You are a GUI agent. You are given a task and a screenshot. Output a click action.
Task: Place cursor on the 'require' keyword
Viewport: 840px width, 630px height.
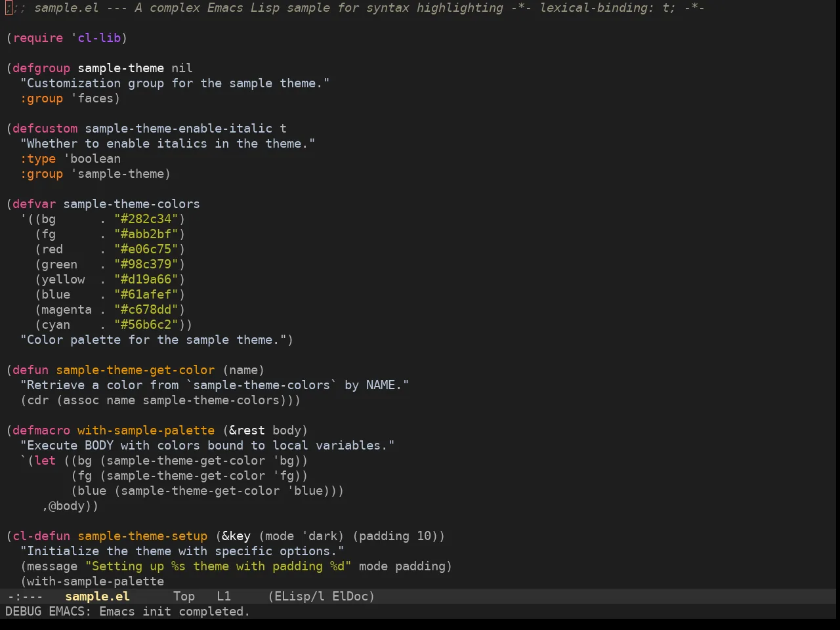38,37
